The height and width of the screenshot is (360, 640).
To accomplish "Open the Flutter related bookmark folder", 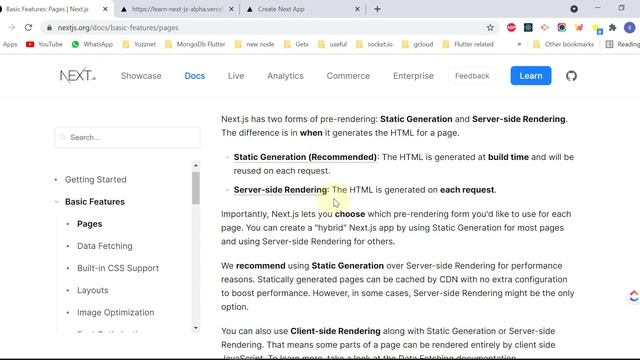I will point(468,44).
